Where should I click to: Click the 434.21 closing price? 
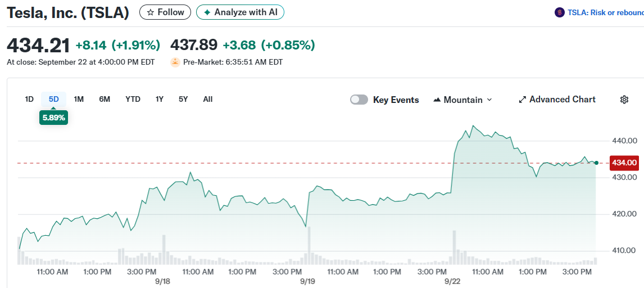tap(38, 45)
